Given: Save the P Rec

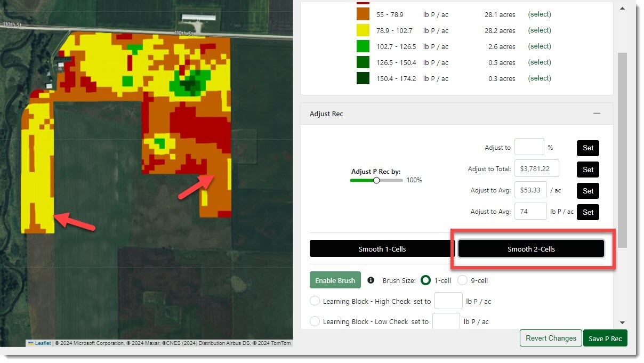Looking at the screenshot, I should (605, 338).
